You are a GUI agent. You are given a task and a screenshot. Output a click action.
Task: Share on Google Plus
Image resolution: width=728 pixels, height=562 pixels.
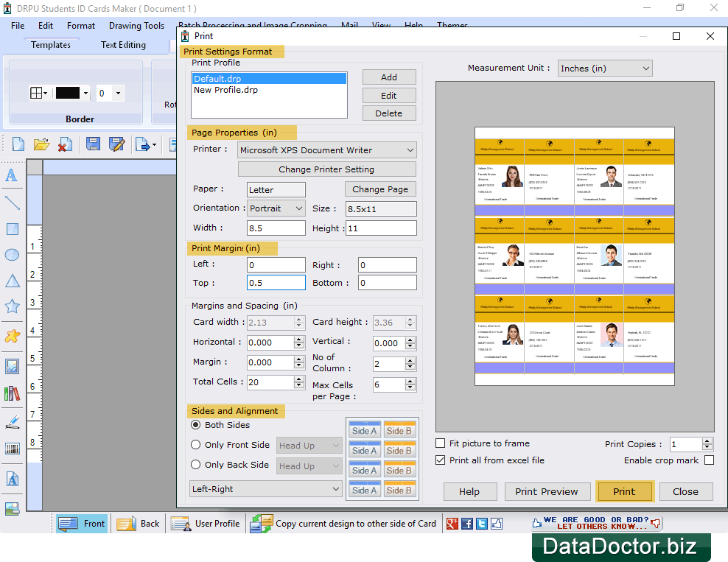[452, 524]
